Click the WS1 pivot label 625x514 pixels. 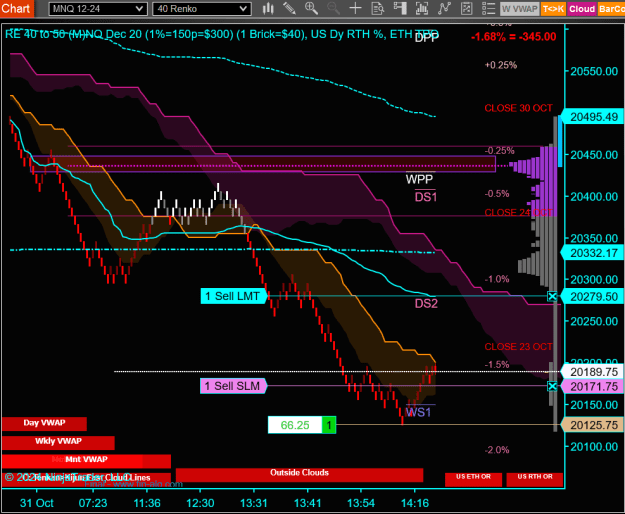click(418, 412)
